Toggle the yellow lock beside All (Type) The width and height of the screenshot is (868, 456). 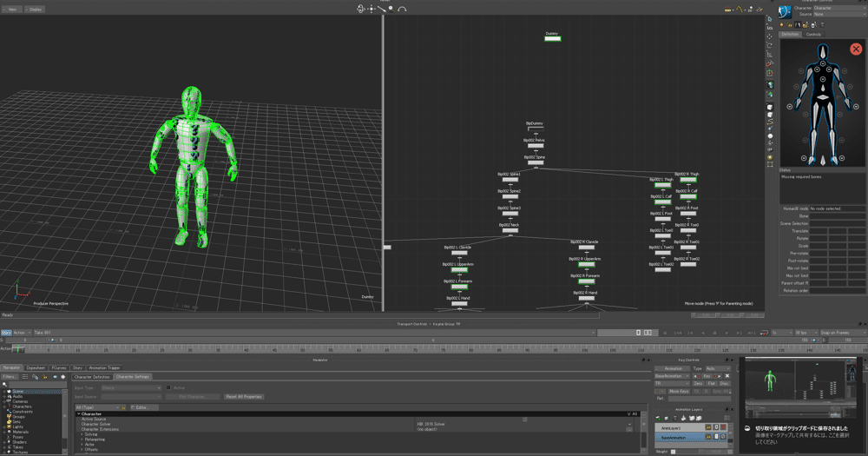[x=123, y=407]
